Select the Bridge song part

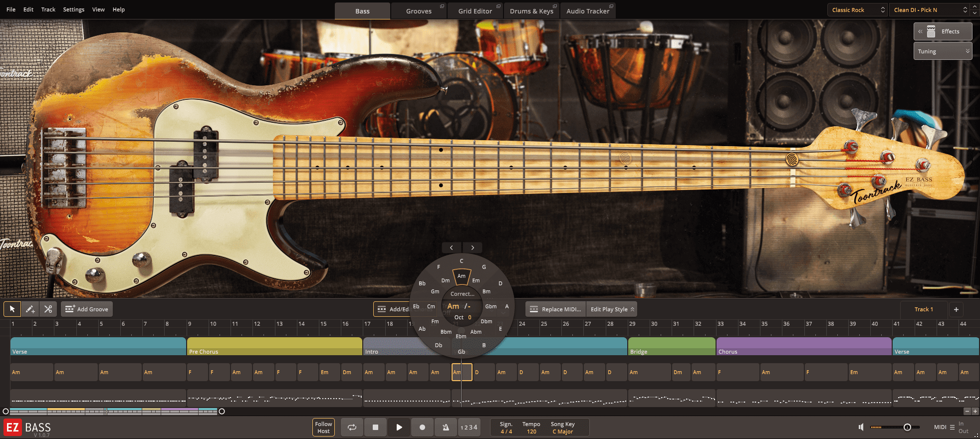point(672,346)
